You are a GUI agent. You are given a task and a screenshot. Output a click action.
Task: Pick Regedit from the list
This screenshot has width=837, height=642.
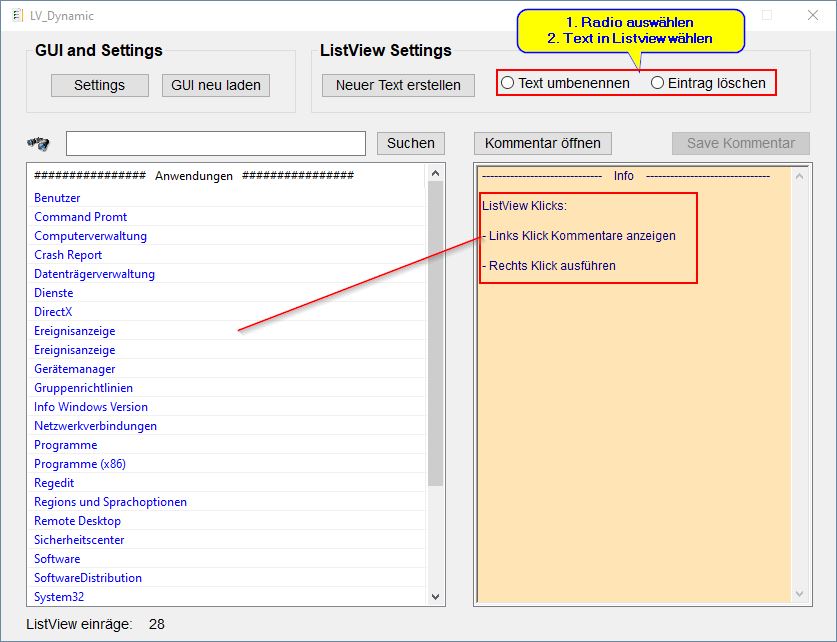[54, 483]
